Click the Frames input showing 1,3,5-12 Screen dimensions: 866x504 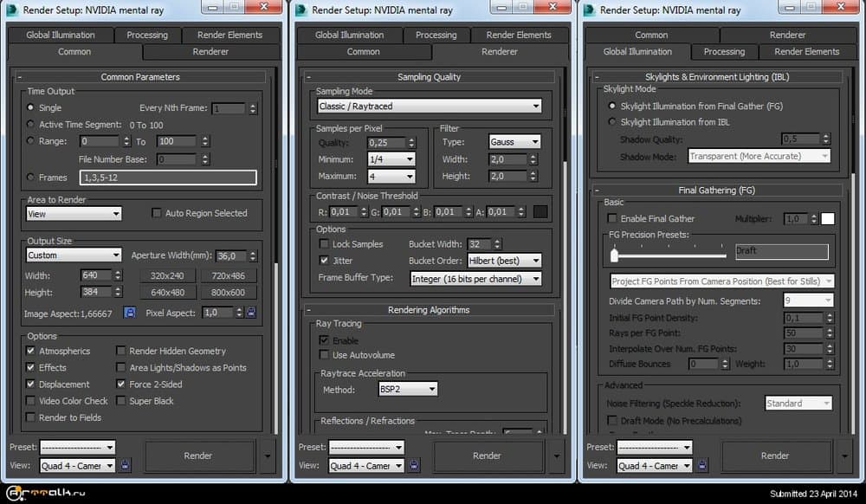tap(168, 177)
